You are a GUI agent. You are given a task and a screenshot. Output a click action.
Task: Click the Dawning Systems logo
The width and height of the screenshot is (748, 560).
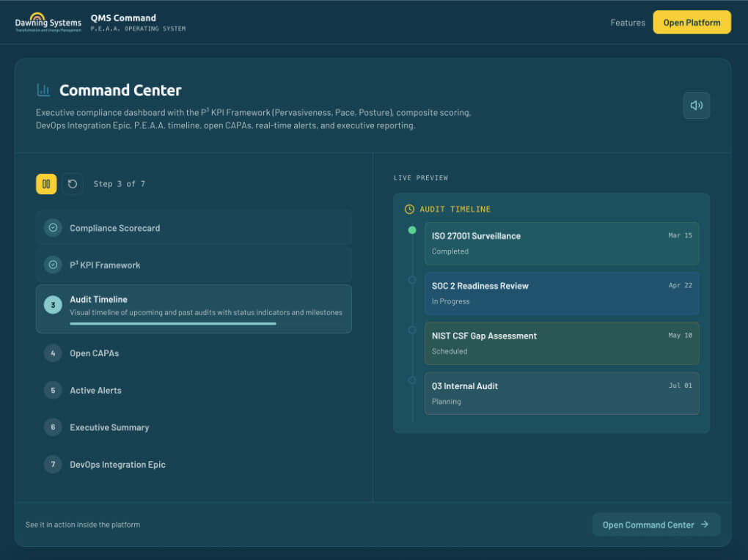(x=48, y=22)
